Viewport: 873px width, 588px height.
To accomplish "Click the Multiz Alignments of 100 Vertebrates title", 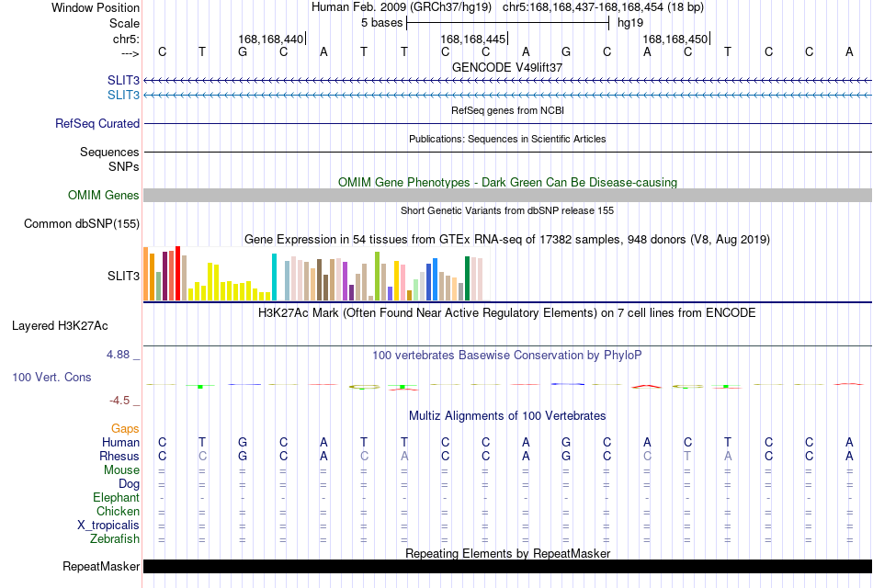I will [507, 415].
